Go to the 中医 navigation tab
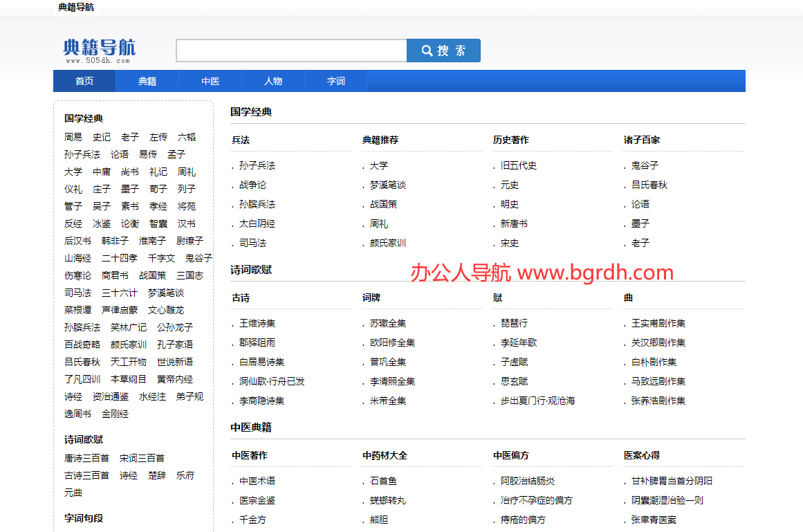Screen dimensions: 803x532 [210, 81]
